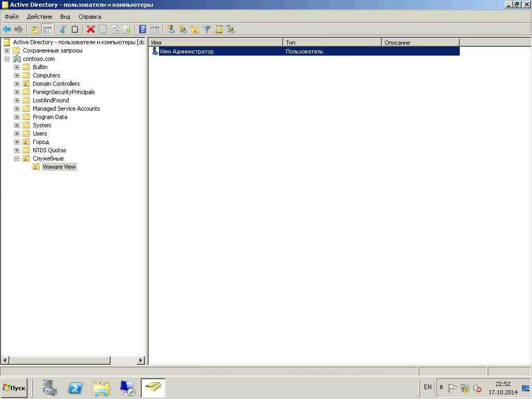Open the Действие menu
This screenshot has height=399, width=532.
(39, 17)
